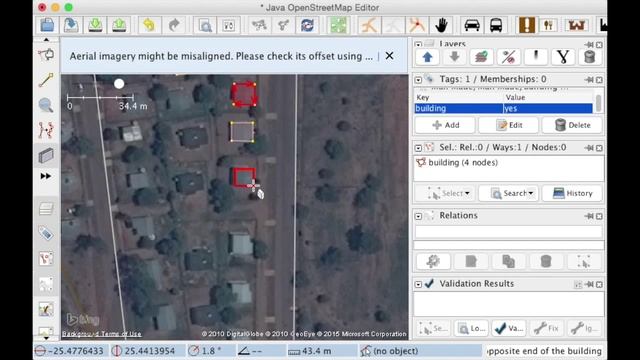The image size is (640, 360).
Task: Click the Add tag button
Action: point(445,125)
